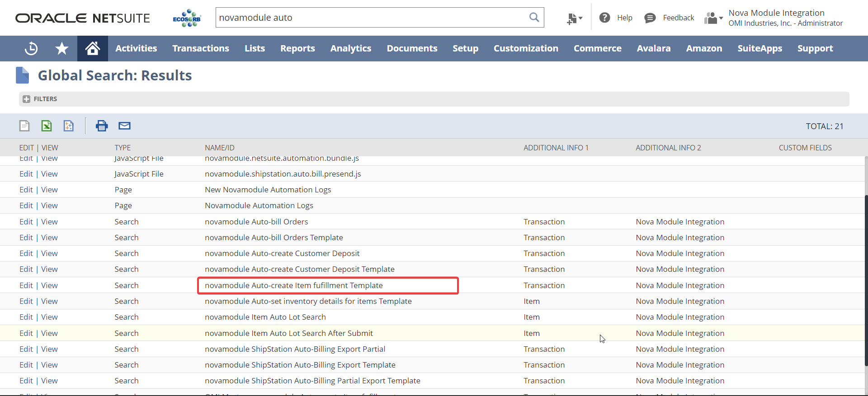Click the NAME/ID column header
Image resolution: width=868 pixels, height=396 pixels.
220,148
